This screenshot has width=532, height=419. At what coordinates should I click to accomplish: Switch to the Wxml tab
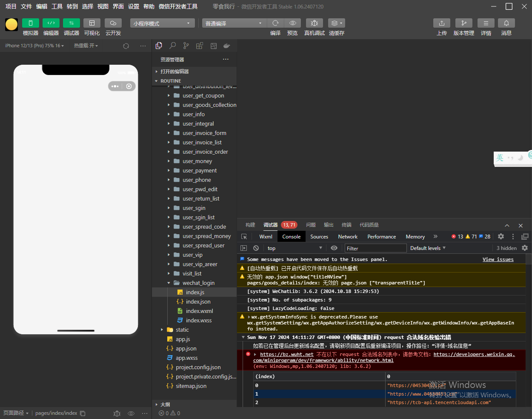click(266, 237)
